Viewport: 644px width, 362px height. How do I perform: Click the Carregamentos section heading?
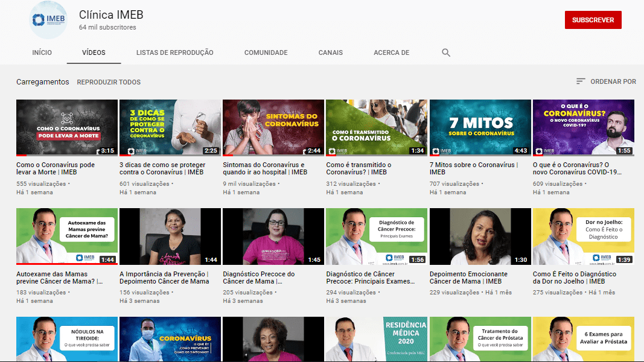point(43,81)
